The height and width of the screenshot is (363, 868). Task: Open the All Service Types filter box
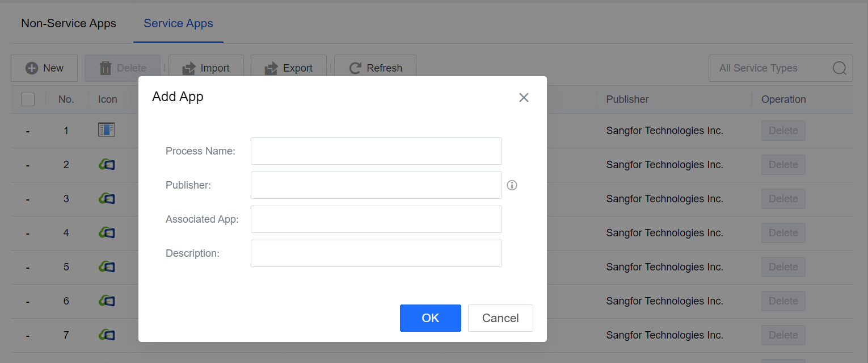769,68
